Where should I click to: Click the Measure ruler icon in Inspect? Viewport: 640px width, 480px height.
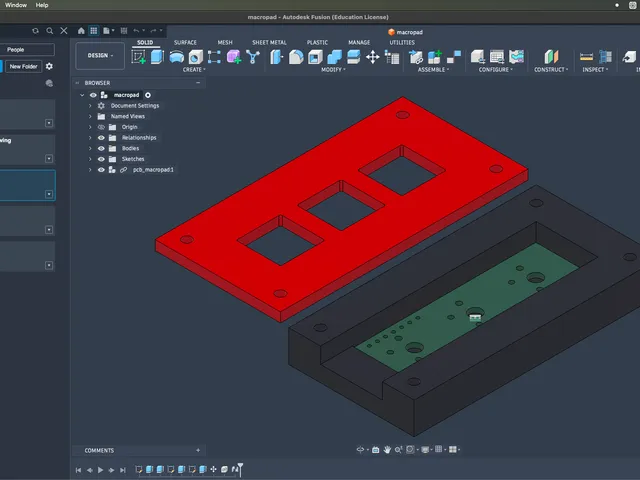586,57
